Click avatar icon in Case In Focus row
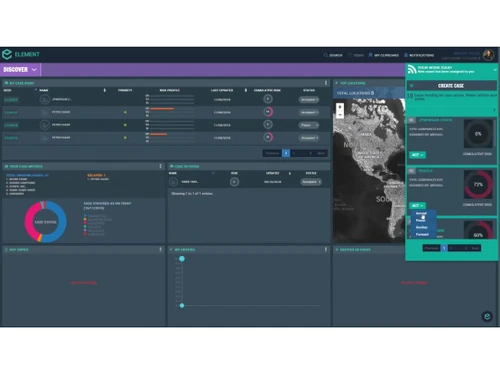 (x=173, y=182)
